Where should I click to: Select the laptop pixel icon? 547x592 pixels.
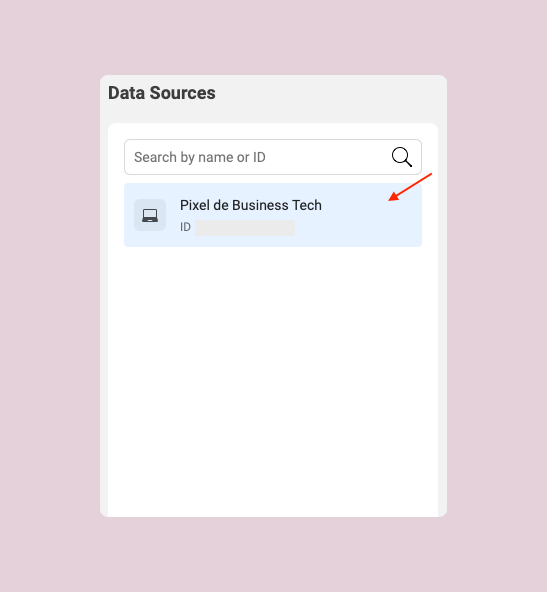150,215
